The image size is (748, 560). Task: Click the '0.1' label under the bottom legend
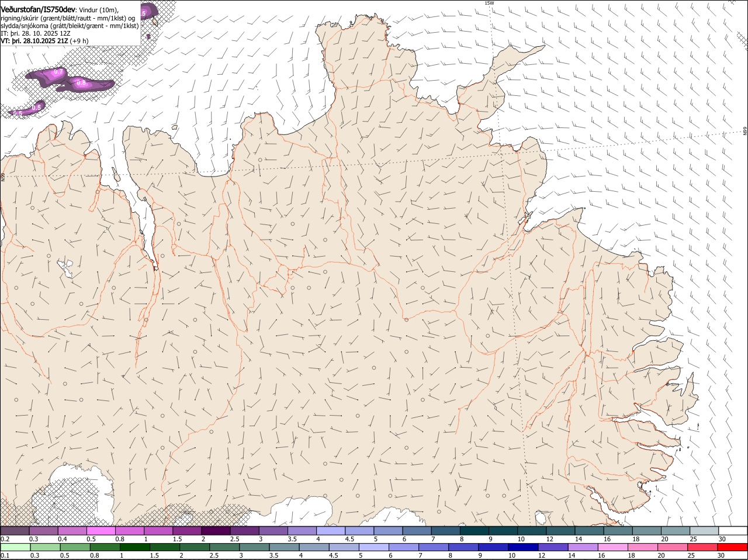[x=5, y=555]
